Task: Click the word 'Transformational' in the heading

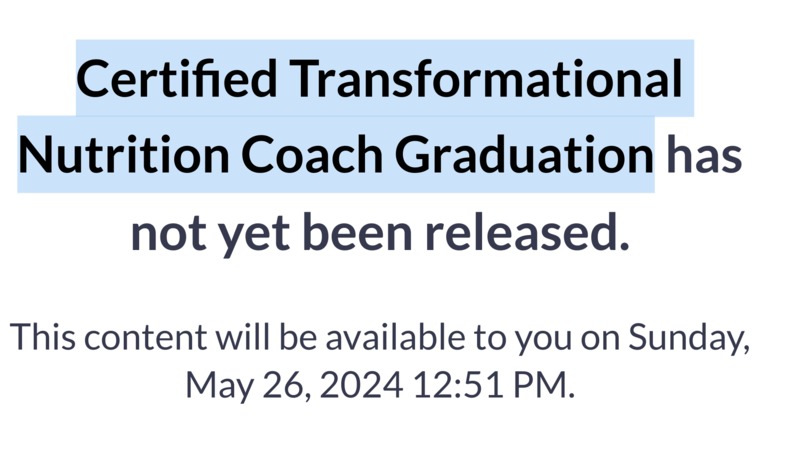Action: [x=486, y=79]
